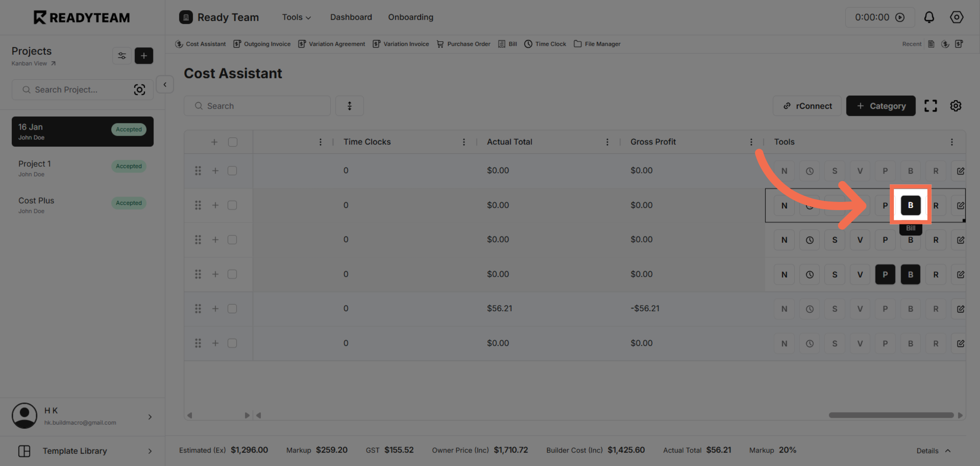Go to the Onboarding tab

click(x=410, y=17)
